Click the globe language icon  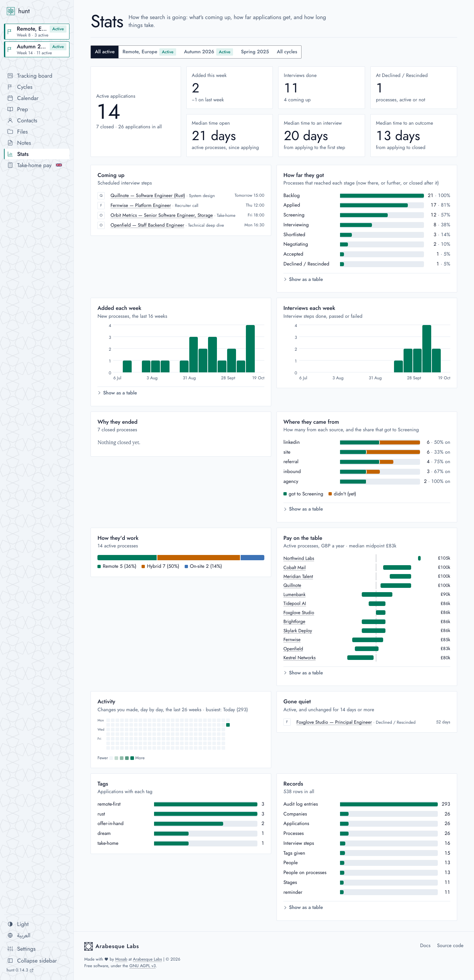pyautogui.click(x=10, y=935)
